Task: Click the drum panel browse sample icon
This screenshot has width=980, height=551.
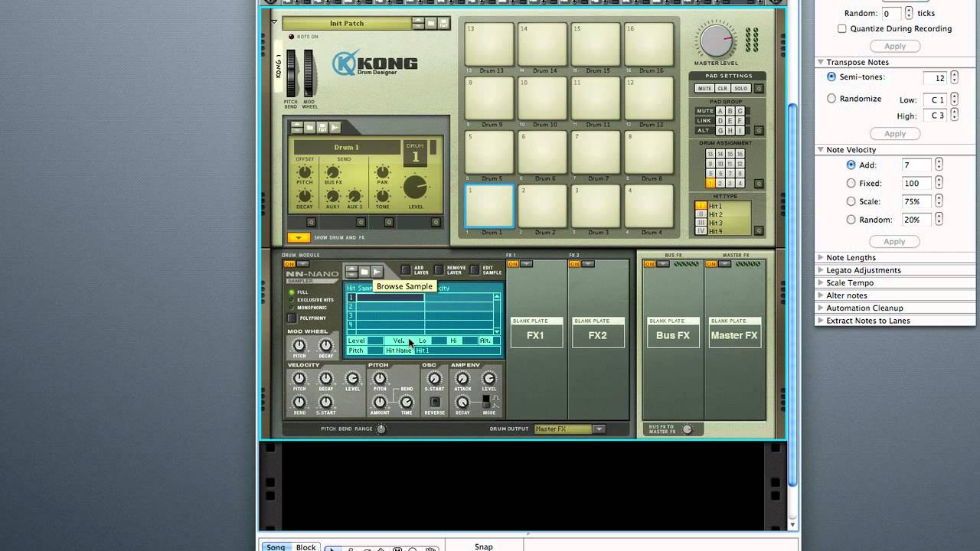Action: 335,127
